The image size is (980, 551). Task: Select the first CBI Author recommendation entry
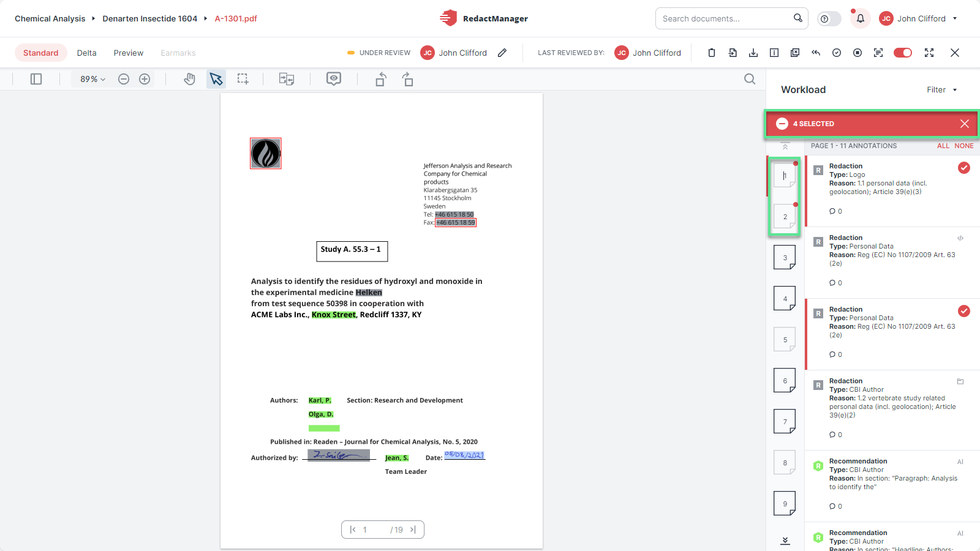pyautogui.click(x=892, y=486)
